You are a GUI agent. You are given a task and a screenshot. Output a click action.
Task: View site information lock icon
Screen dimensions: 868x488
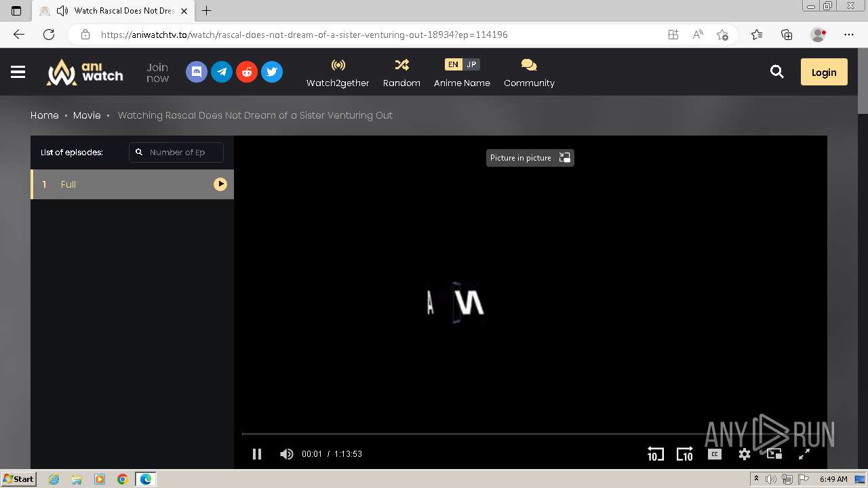(85, 35)
